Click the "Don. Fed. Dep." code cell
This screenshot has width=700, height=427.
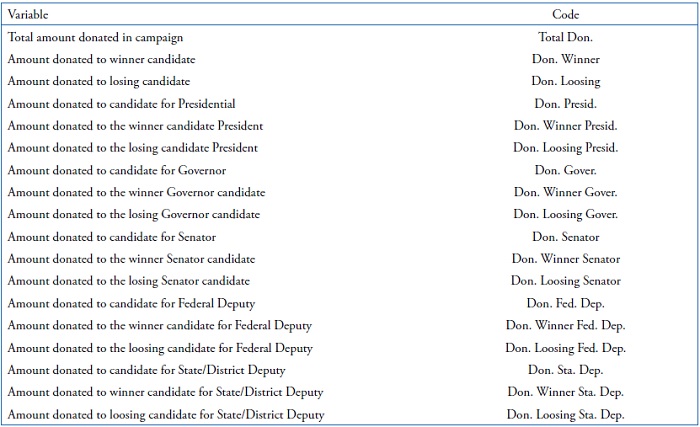[x=565, y=303]
